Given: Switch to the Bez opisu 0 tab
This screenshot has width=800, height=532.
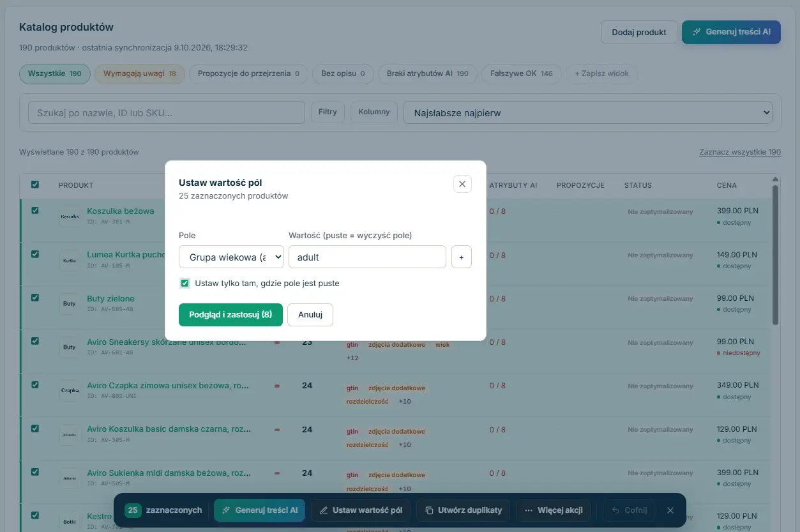Looking at the screenshot, I should 343,74.
